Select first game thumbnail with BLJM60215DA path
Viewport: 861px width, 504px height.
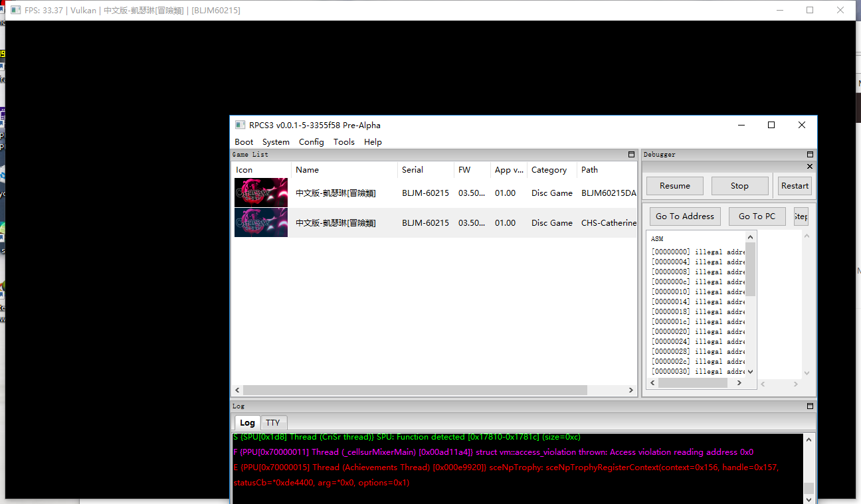tap(261, 193)
